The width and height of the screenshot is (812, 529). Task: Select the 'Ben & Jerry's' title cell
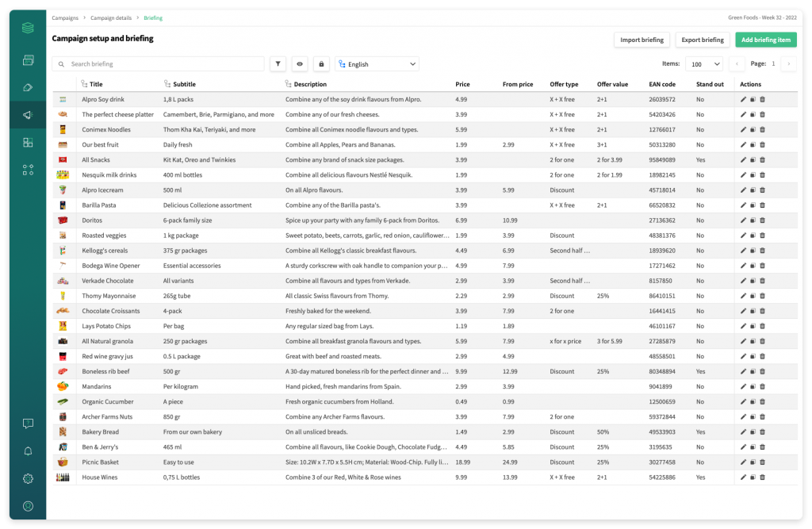[x=100, y=447]
